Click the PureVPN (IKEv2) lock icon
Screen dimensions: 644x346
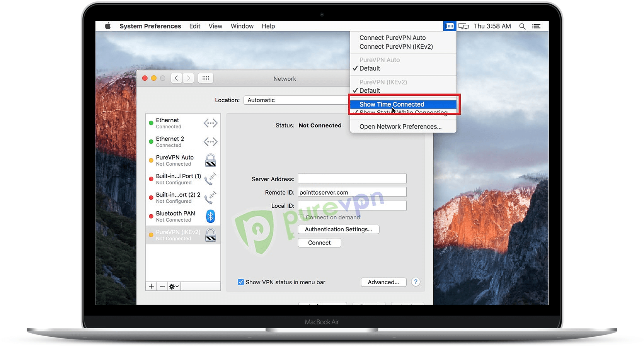click(211, 235)
